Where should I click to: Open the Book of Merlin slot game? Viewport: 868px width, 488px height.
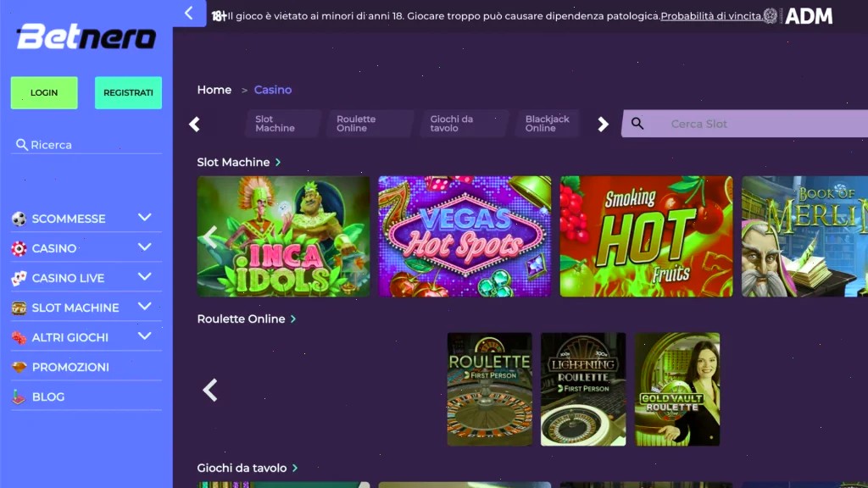point(805,236)
